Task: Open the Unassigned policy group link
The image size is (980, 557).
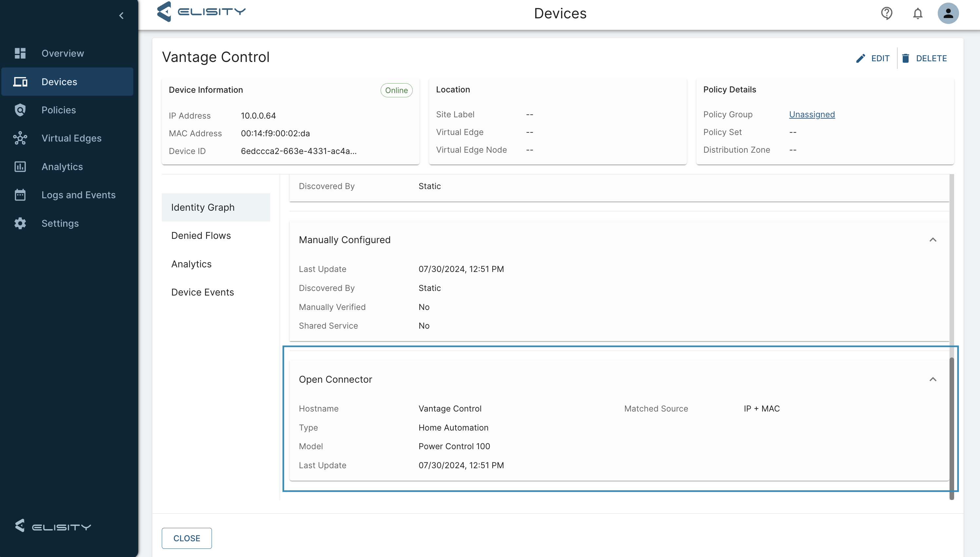Action: 812,114
